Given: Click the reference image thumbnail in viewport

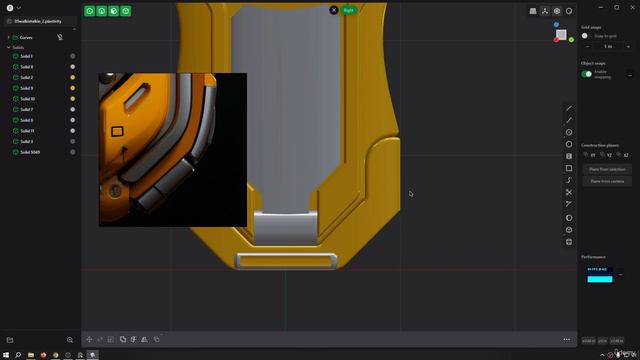Looking at the screenshot, I should (173, 150).
